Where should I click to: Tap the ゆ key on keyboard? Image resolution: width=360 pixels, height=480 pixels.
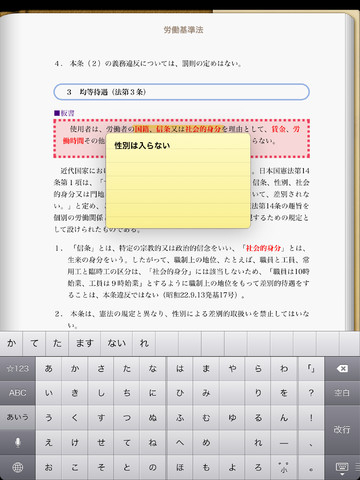232,418
